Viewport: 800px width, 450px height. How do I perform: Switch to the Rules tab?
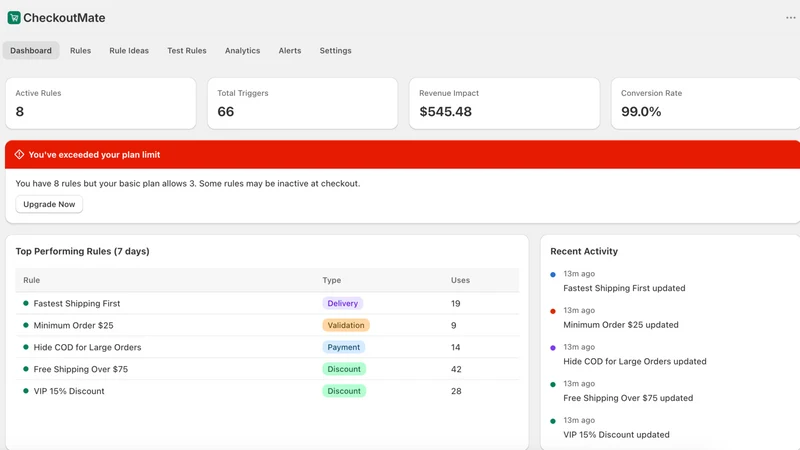click(x=81, y=51)
